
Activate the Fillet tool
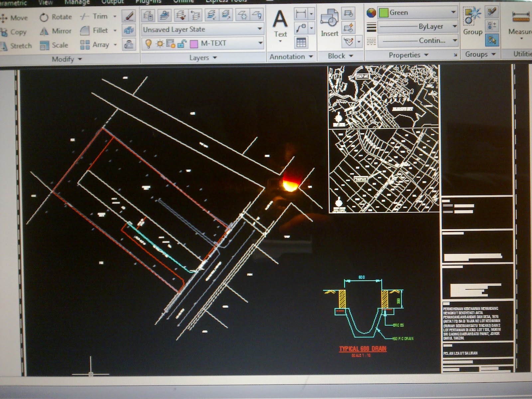(94, 30)
